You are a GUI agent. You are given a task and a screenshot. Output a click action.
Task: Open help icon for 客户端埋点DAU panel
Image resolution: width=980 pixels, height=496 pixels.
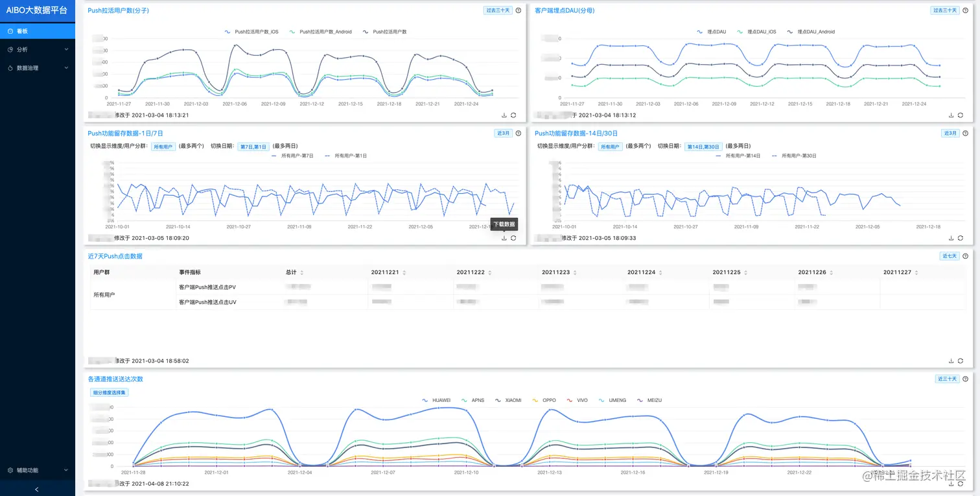pyautogui.click(x=966, y=10)
